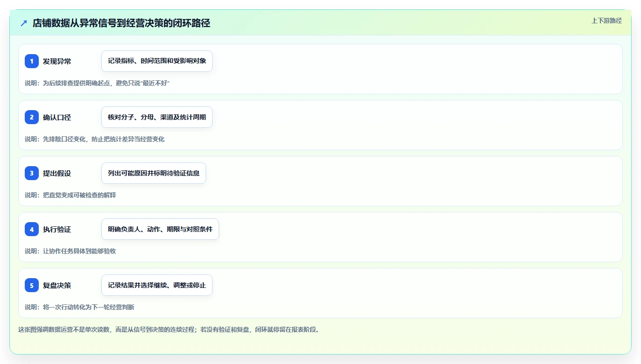Click the step 4 number badge
The height and width of the screenshot is (364, 641).
[x=32, y=229]
